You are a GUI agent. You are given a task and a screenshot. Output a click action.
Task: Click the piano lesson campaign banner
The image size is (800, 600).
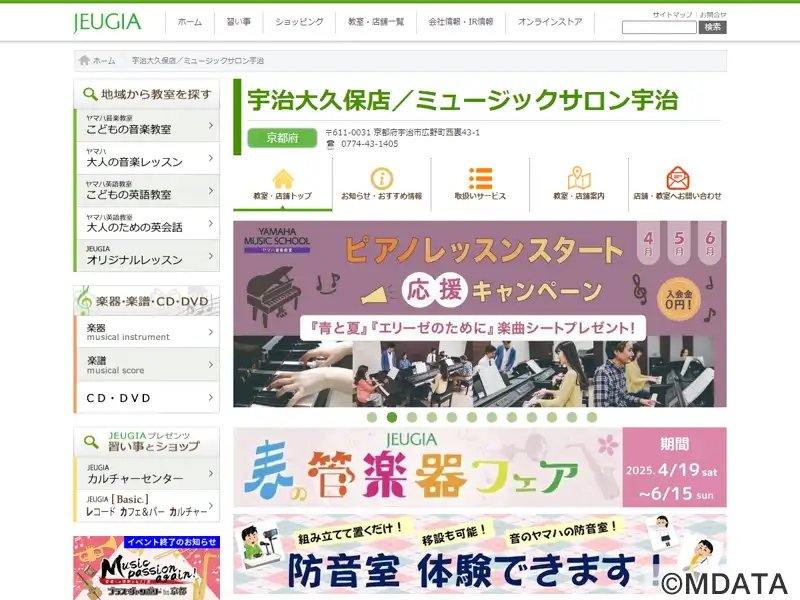[480, 314]
